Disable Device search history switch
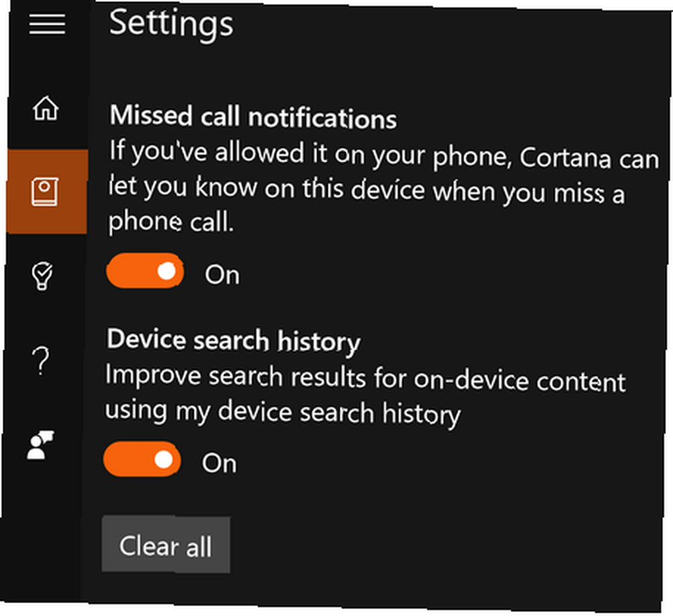The image size is (673, 616). tap(142, 459)
